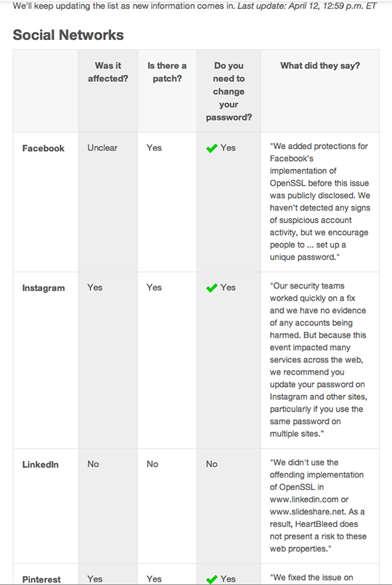Click the Facebook row label
The width and height of the screenshot is (392, 585).
coord(44,149)
